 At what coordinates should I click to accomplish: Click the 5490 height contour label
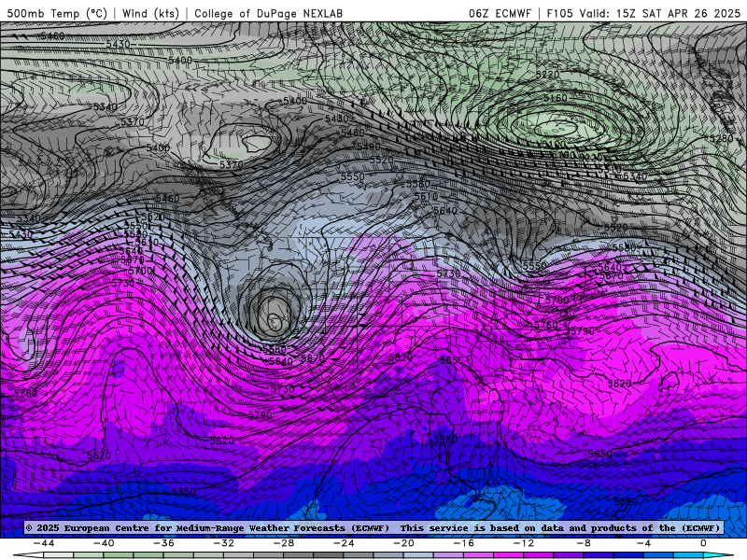[369, 147]
